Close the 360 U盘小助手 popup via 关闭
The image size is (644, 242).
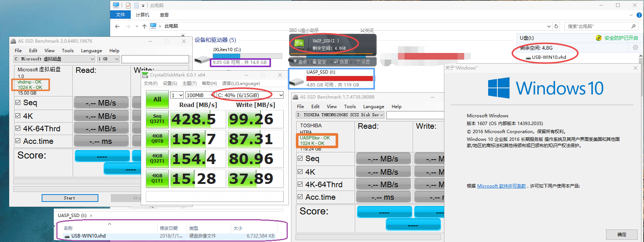(x=367, y=30)
